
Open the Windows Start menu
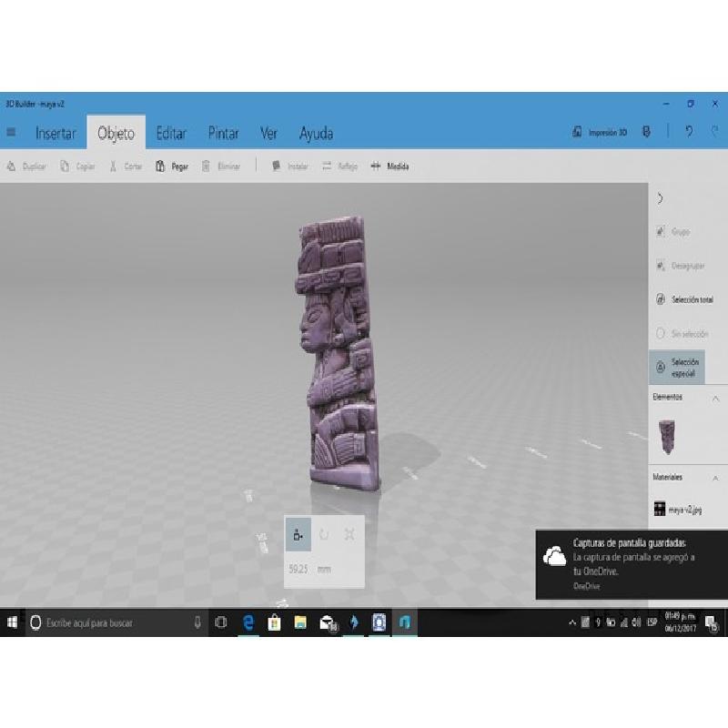click(x=12, y=622)
